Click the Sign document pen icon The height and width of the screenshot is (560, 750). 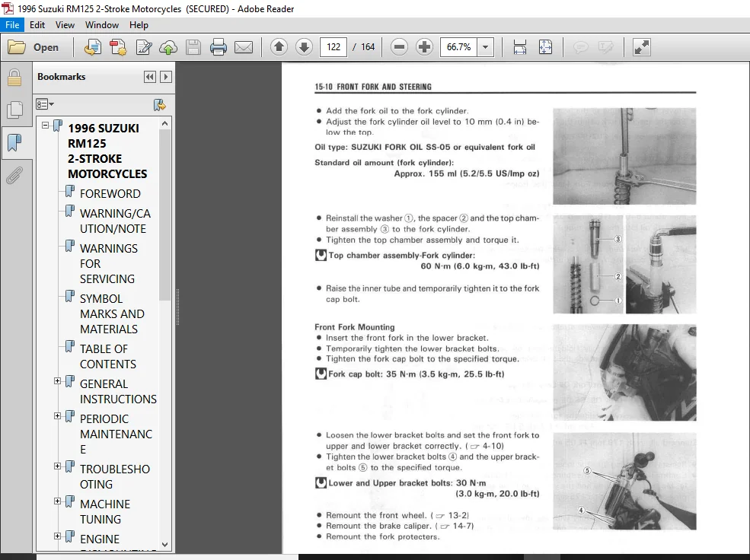click(143, 47)
